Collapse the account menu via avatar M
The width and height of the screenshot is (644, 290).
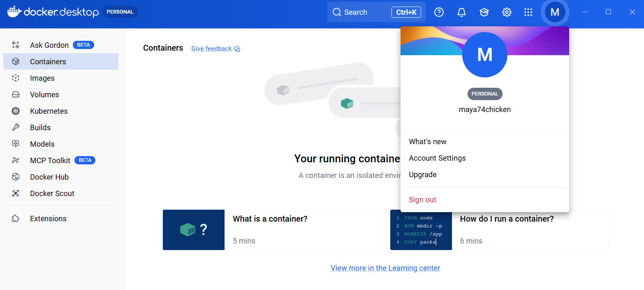[x=555, y=12]
